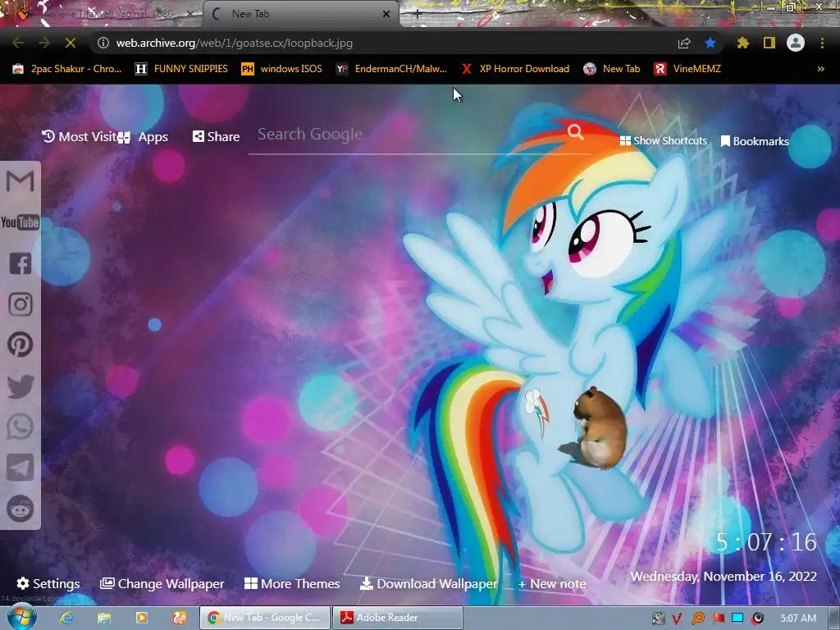Open WhatsApp from the sidebar icon

coord(21,427)
